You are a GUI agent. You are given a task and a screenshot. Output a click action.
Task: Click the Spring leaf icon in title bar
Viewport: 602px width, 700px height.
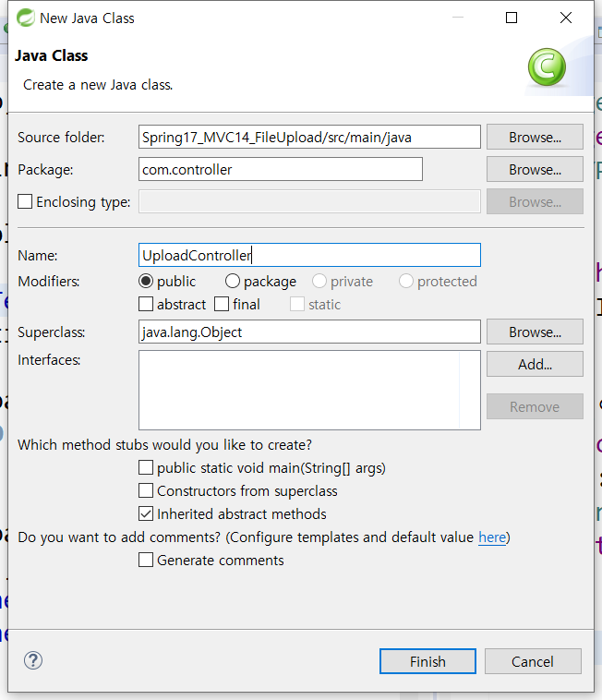pos(26,18)
